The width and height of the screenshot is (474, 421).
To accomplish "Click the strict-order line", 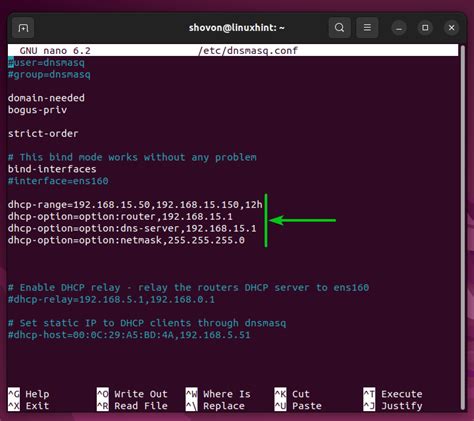I will (x=43, y=134).
